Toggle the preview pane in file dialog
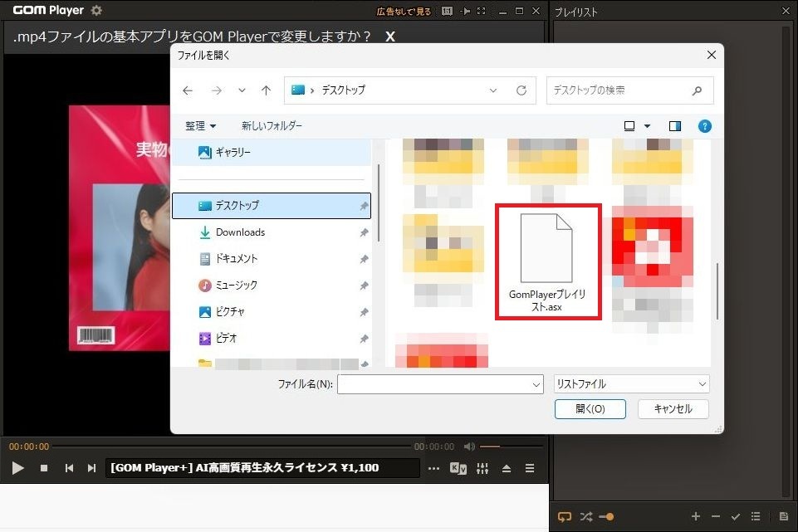The height and width of the screenshot is (532, 798). pyautogui.click(x=675, y=126)
